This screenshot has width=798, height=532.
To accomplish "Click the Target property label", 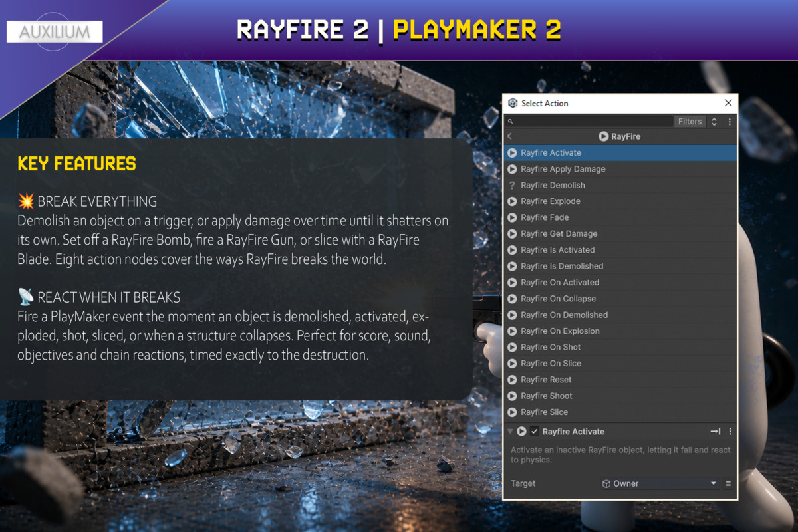I will click(x=523, y=484).
